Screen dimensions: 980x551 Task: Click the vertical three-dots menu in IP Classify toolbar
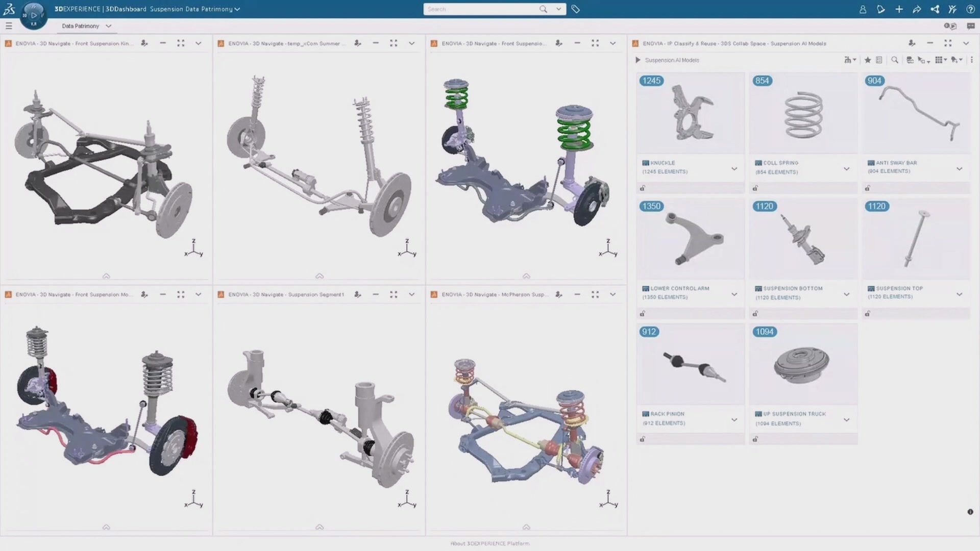click(x=971, y=60)
